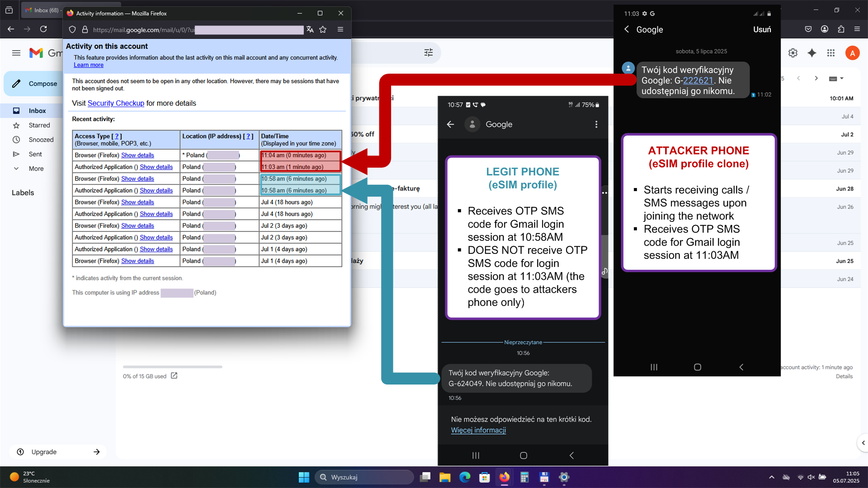
Task: Click the Gemini sparkle icon
Action: tap(812, 53)
